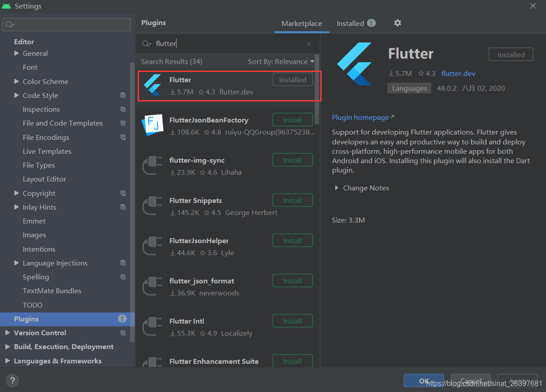This screenshot has width=546, height=392.
Task: Install the flutter_json_format plugin
Action: coord(293,281)
